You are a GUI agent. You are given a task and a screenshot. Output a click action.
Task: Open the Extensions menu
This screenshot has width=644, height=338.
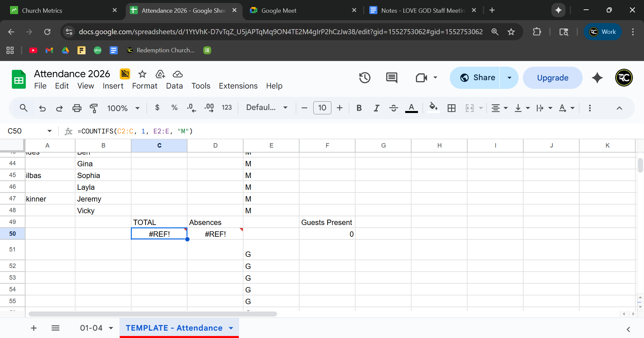point(238,86)
